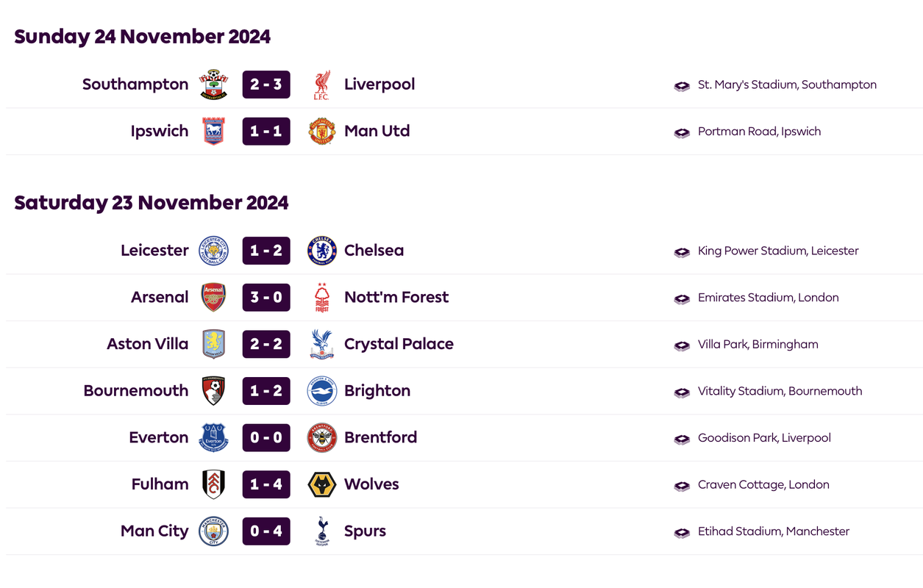The image size is (923, 588).
Task: Click the Southampton club crest
Action: pyautogui.click(x=214, y=85)
